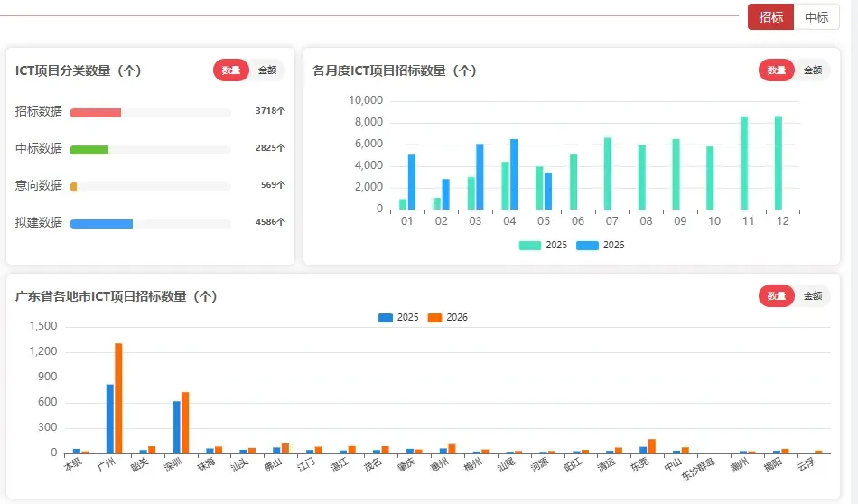Click the orange 2026 bar for 惠州
858x504 pixels.
point(452,449)
